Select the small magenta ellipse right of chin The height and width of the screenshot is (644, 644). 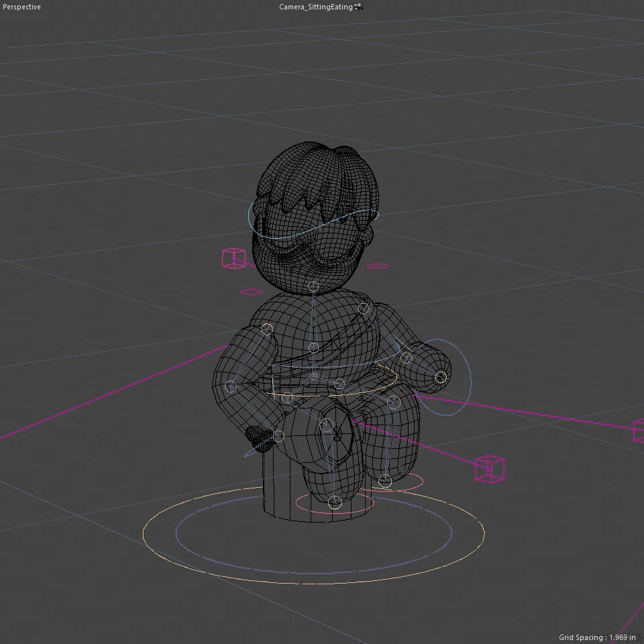[378, 266]
